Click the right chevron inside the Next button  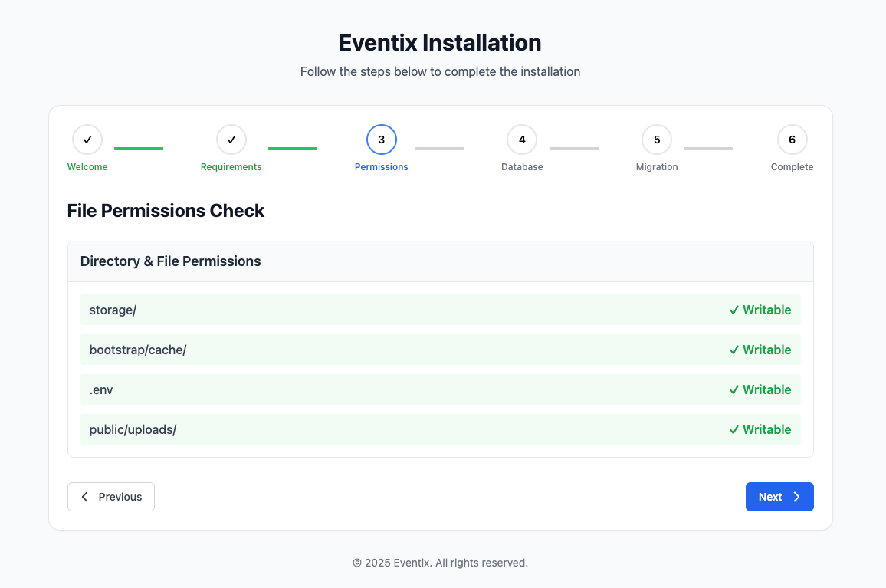(x=795, y=497)
